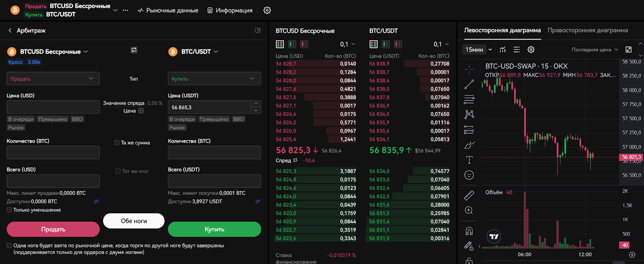Open header instrument pair dropdown chevron
Viewport: 644px width, 264px height.
[x=116, y=10]
